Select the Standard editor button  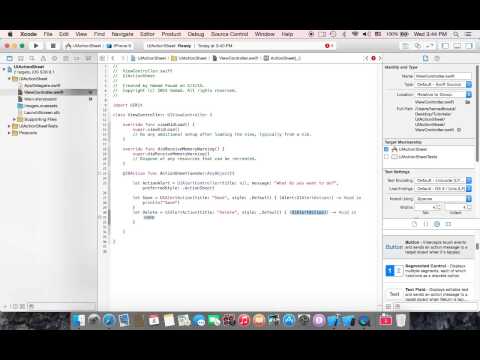(405, 46)
